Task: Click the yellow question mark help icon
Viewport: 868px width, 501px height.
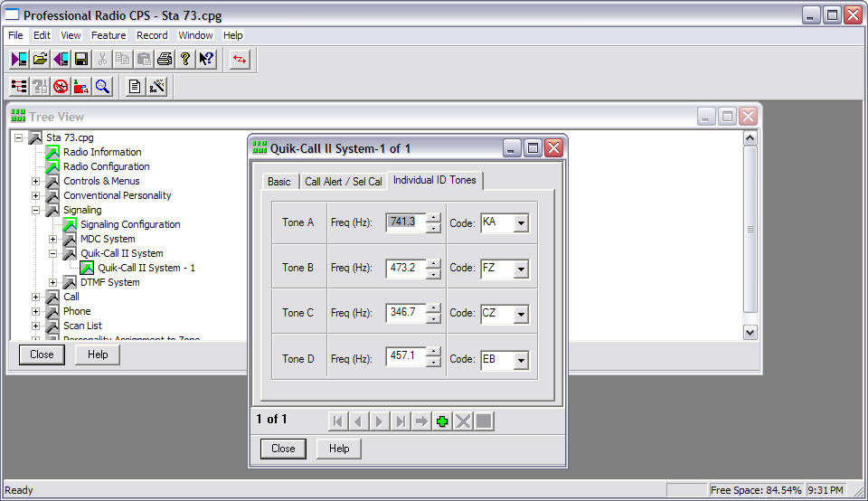Action: pyautogui.click(x=184, y=60)
